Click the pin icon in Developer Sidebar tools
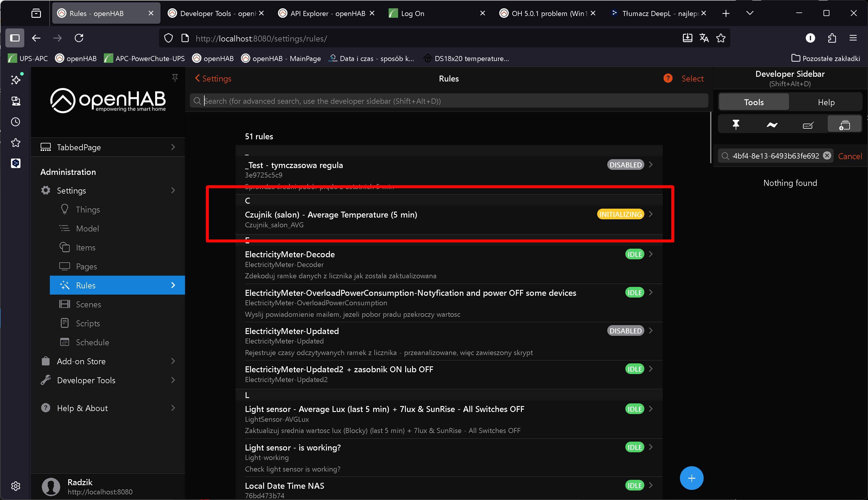 point(735,125)
